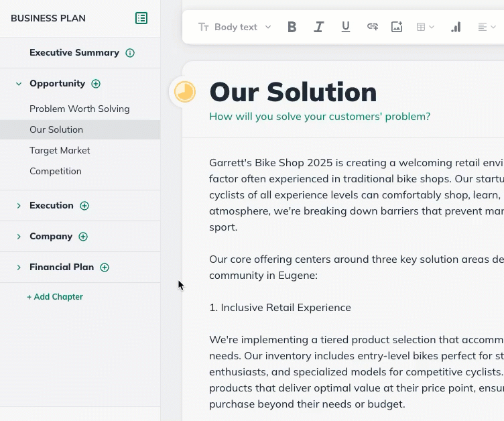Screen dimensions: 504x421
Task: Click the Our Solution page heading
Action: 293,92
